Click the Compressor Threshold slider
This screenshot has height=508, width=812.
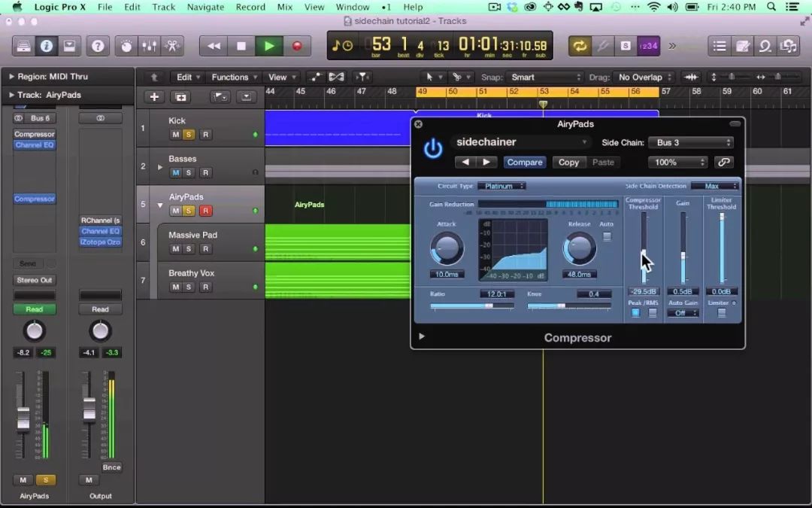tap(644, 248)
